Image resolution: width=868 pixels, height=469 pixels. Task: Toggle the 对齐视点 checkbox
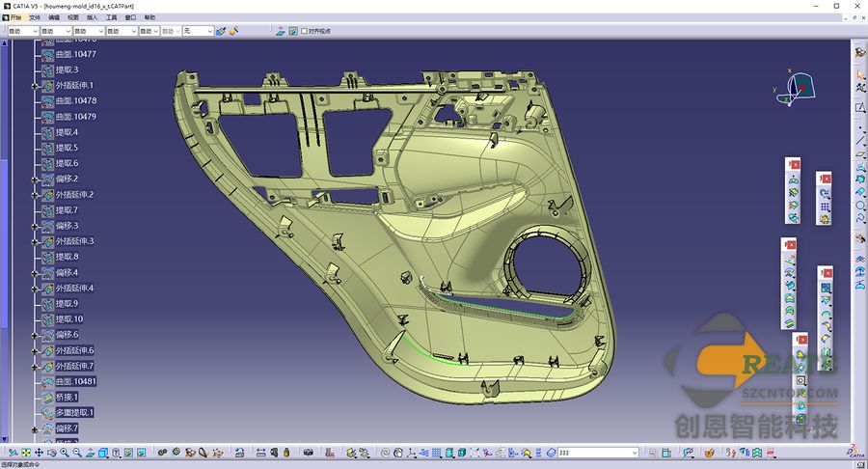pos(304,31)
